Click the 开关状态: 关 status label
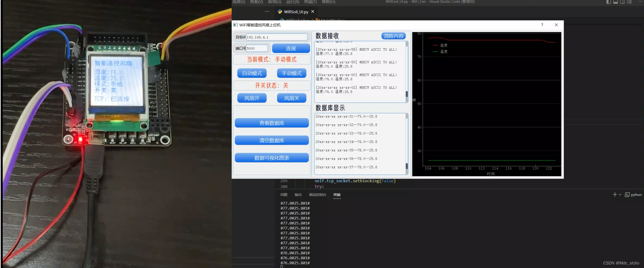Image resolution: width=644 pixels, height=268 pixels. [272, 86]
